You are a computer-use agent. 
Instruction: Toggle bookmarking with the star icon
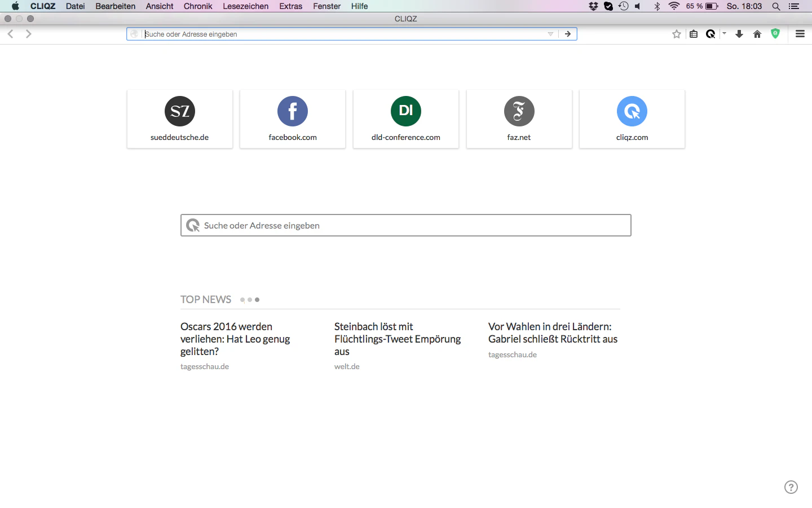click(x=676, y=33)
